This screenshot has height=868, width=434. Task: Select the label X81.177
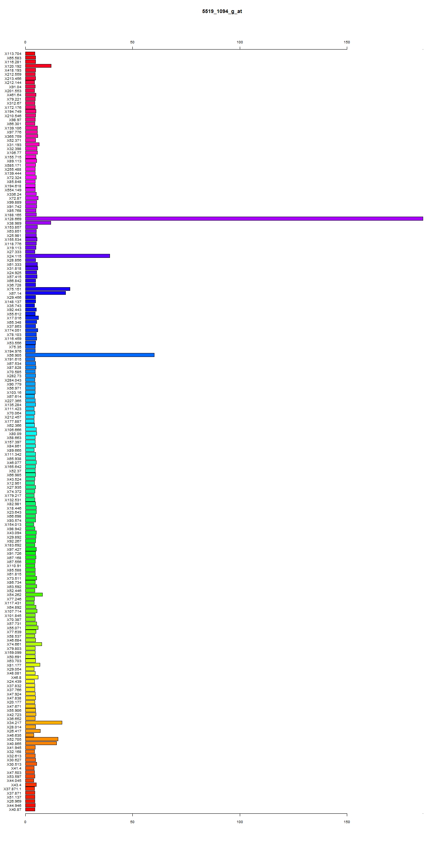tap(14, 665)
